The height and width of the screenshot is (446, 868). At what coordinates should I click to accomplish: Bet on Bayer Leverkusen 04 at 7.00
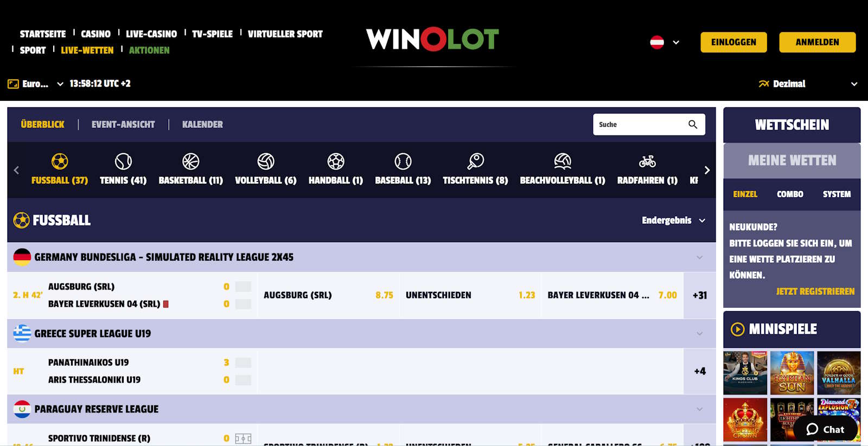click(612, 295)
